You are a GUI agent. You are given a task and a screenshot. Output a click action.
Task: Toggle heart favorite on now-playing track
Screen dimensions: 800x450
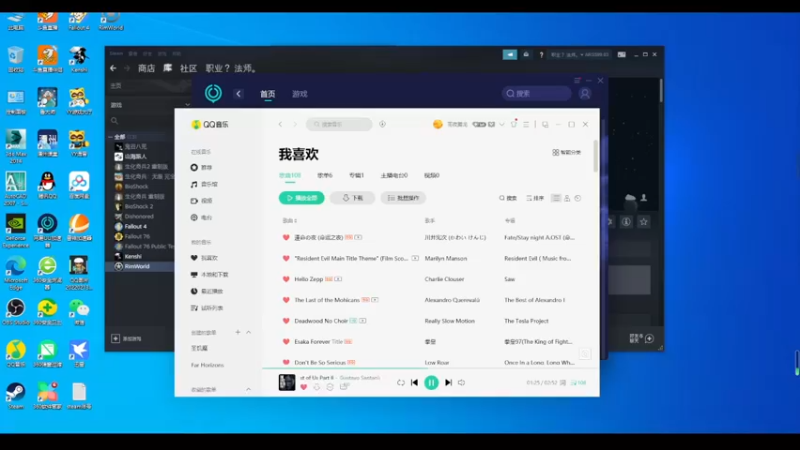tap(304, 387)
